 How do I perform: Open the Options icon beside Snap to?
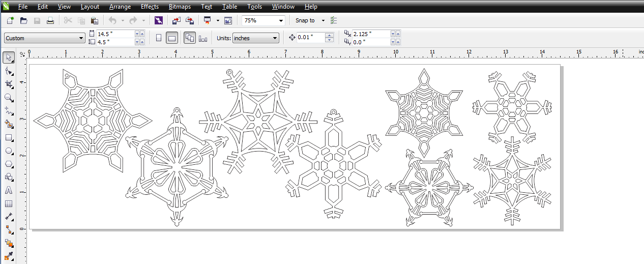[334, 20]
